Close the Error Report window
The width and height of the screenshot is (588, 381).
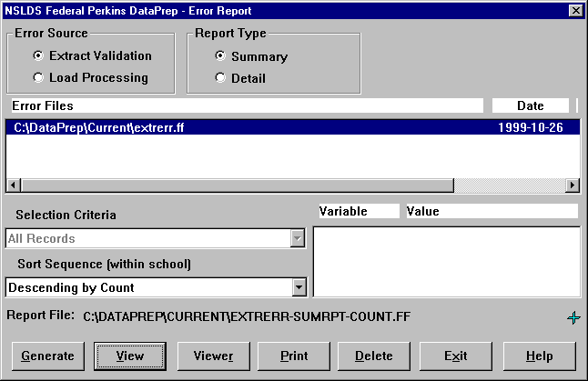pyautogui.click(x=575, y=11)
